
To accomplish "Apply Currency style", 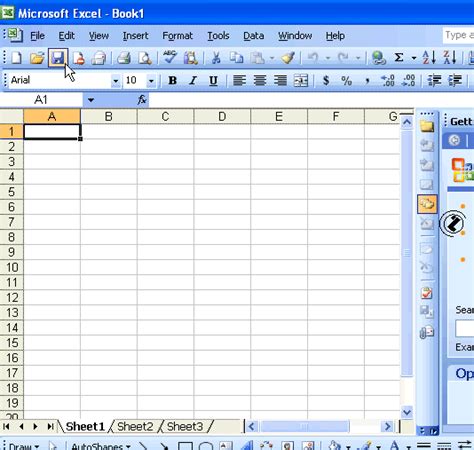I will pos(326,80).
